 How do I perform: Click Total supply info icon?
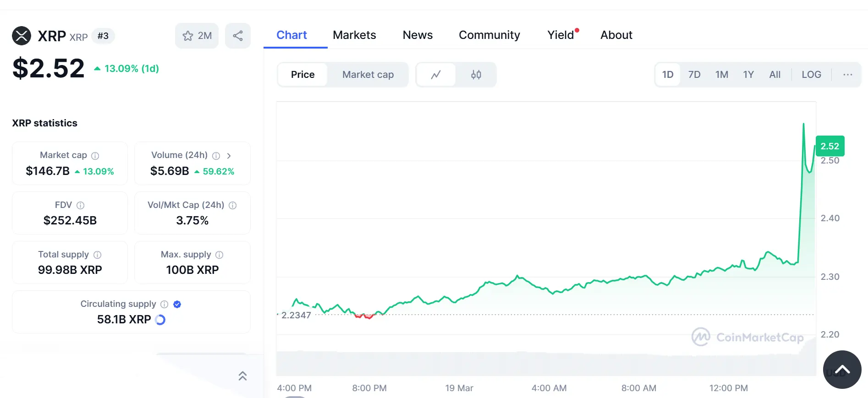tap(98, 255)
